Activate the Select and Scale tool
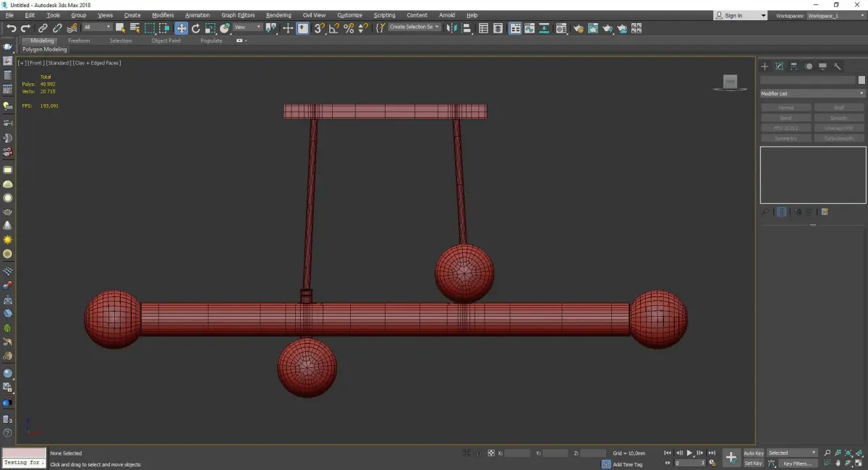Image resolution: width=868 pixels, height=470 pixels. pyautogui.click(x=210, y=28)
